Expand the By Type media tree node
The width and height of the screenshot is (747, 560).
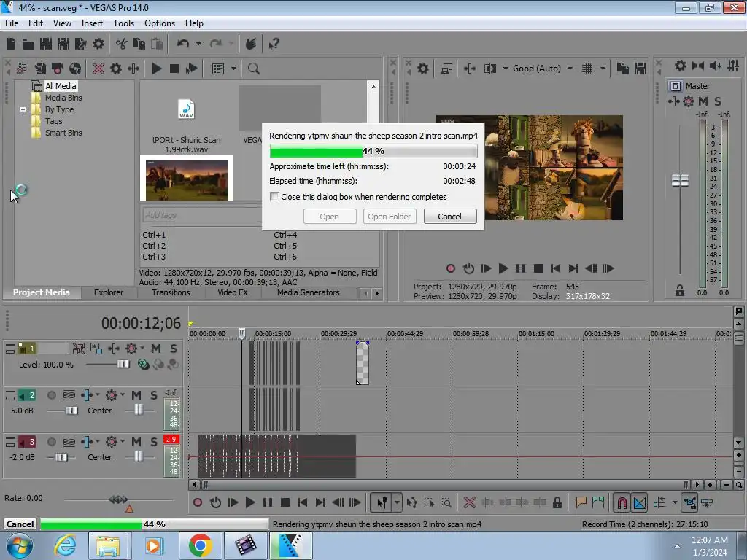click(x=23, y=109)
